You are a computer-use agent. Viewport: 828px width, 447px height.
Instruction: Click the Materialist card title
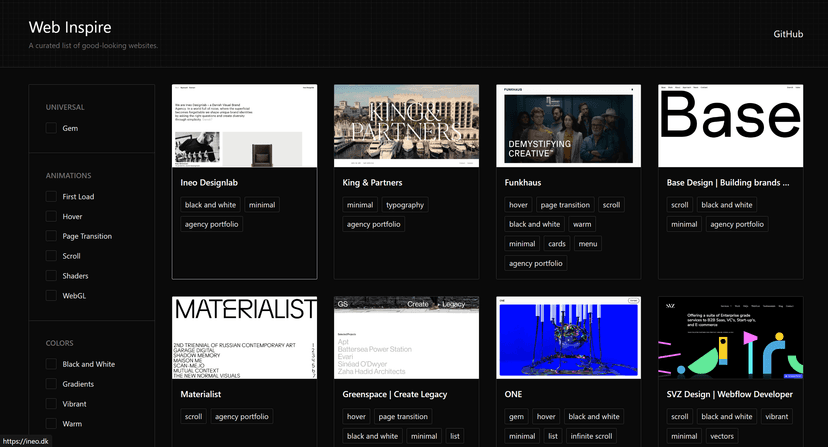coord(201,394)
